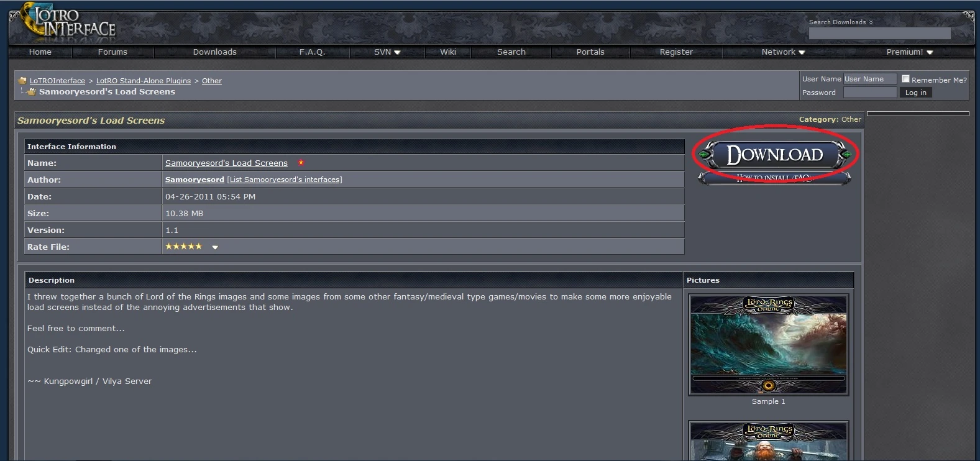This screenshot has width=980, height=461.
Task: Open the Forums menu item
Action: point(112,52)
